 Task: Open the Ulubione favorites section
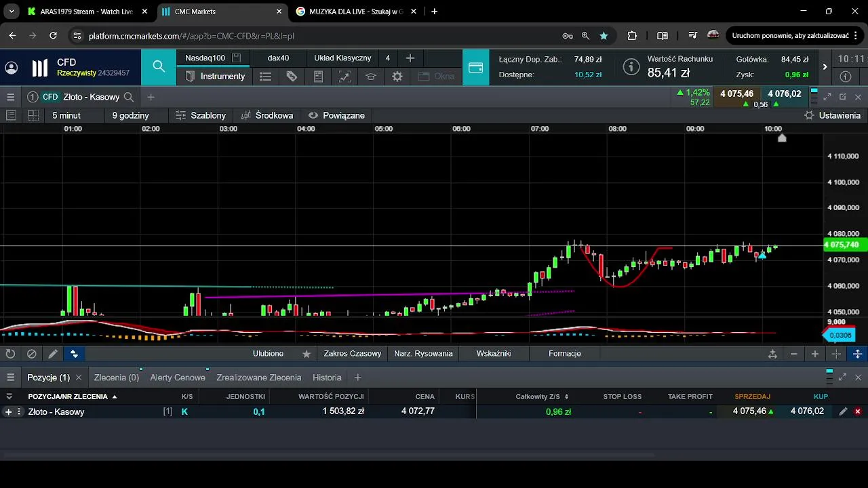tap(268, 353)
